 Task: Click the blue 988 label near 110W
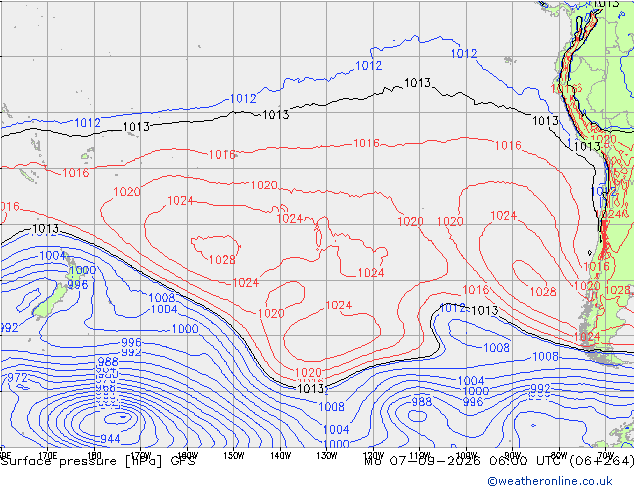pos(422,401)
